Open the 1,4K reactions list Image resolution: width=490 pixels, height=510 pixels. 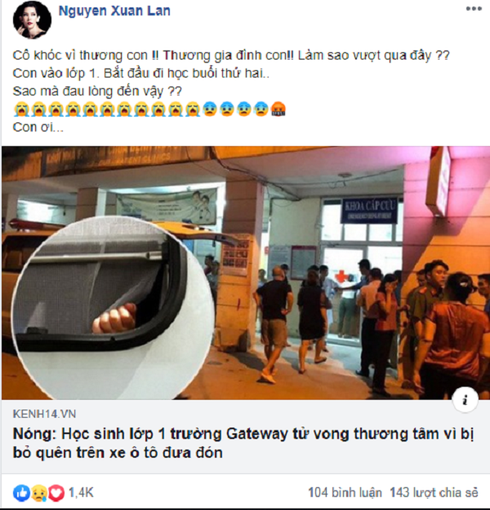click(81, 493)
